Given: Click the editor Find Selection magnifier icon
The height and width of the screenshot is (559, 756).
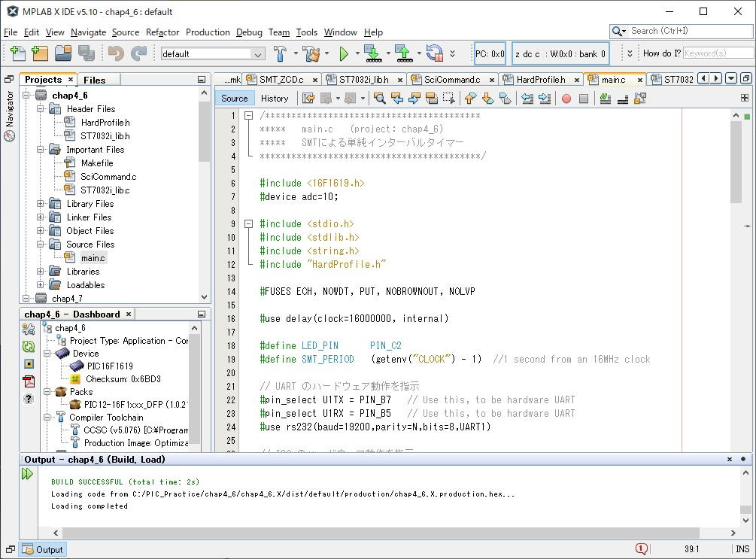Looking at the screenshot, I should click(379, 99).
